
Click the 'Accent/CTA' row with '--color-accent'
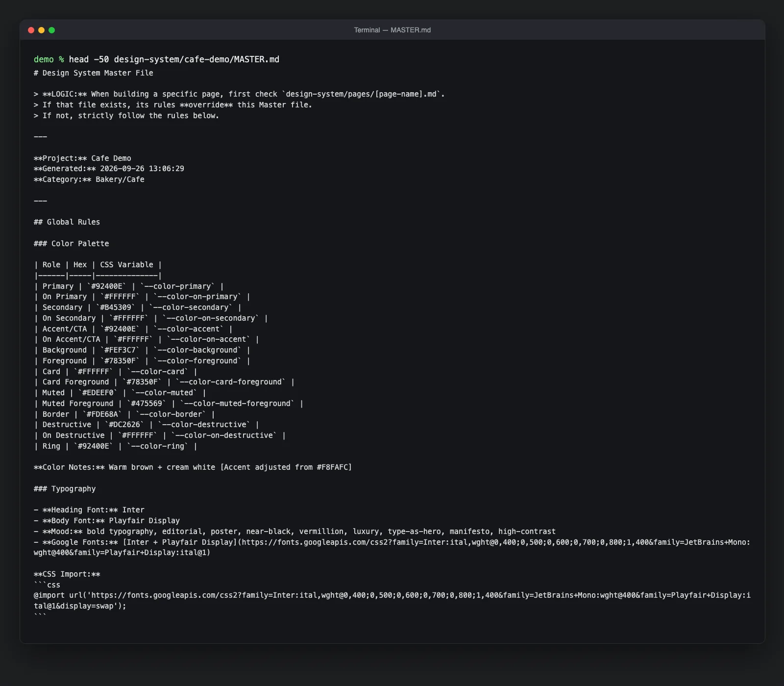click(133, 329)
